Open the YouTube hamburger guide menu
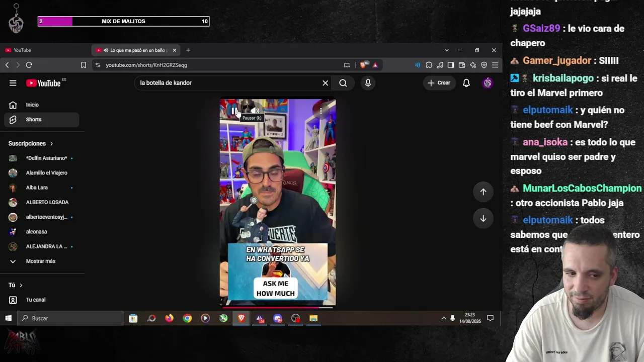 [x=13, y=83]
